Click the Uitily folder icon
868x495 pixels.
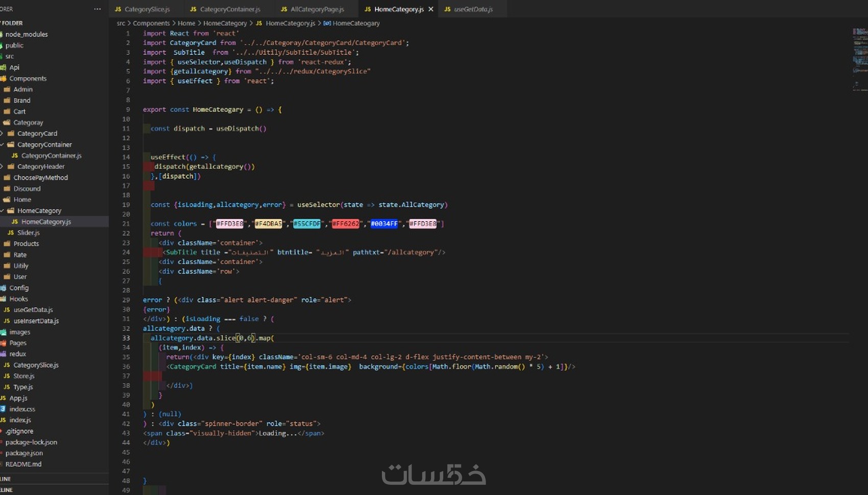[7, 266]
